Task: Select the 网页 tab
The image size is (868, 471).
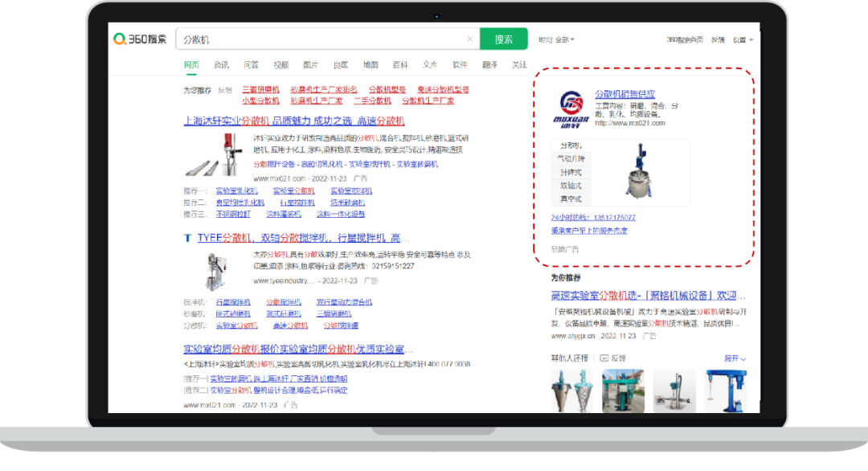Action: 191,65
